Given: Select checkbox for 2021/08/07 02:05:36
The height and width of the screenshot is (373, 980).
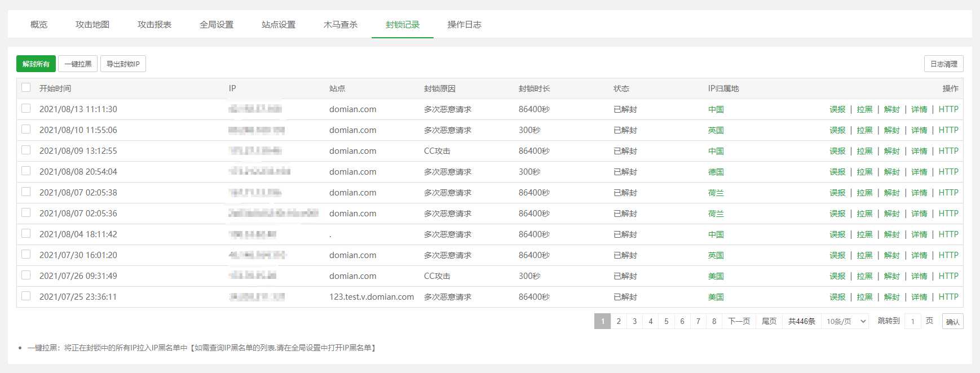Looking at the screenshot, I should [x=26, y=212].
